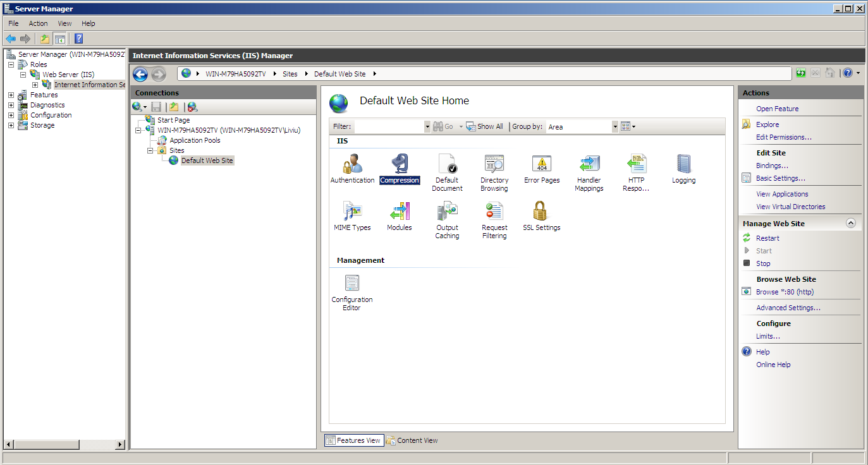Open the Default Document feature
The width and height of the screenshot is (868, 465).
(x=447, y=166)
